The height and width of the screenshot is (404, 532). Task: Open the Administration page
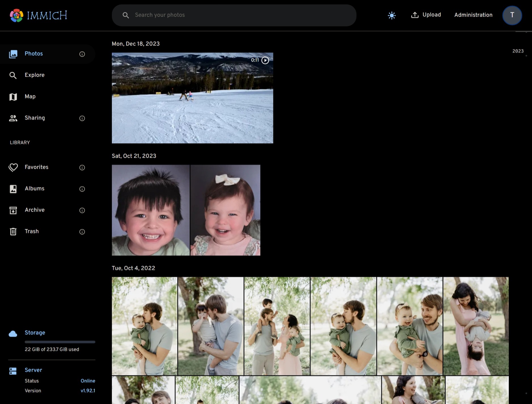[x=473, y=15]
